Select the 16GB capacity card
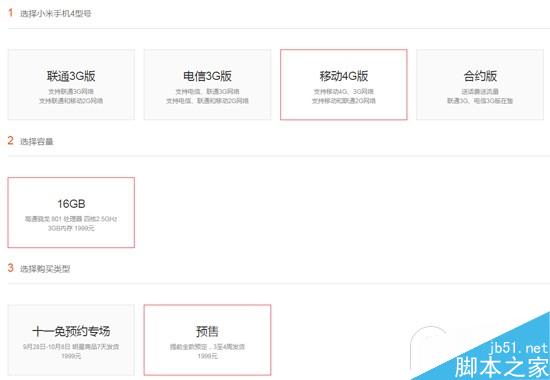The width and height of the screenshot is (550, 380). coord(71,212)
